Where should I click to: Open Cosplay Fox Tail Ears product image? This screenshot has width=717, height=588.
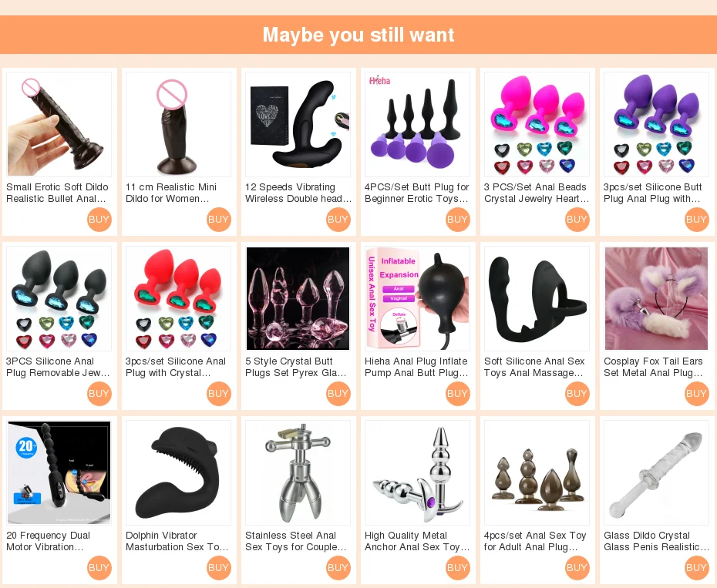(x=656, y=298)
